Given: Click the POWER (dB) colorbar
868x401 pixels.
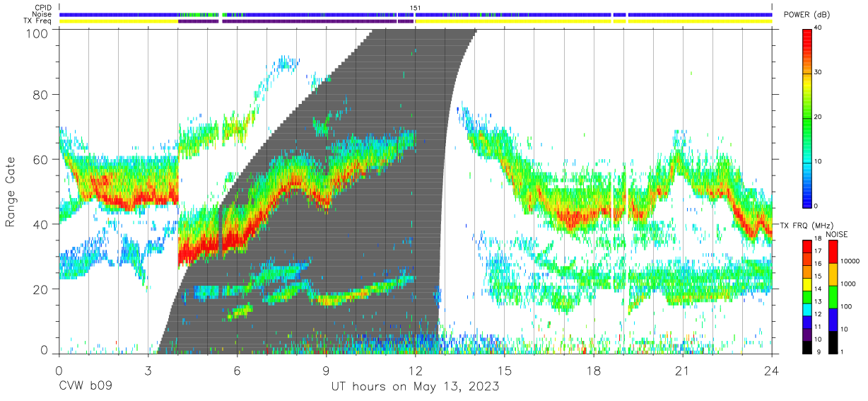Looking at the screenshot, I should click(807, 117).
